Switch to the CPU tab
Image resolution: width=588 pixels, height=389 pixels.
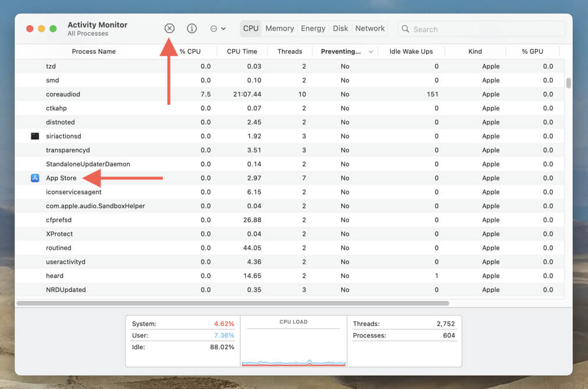click(x=251, y=29)
